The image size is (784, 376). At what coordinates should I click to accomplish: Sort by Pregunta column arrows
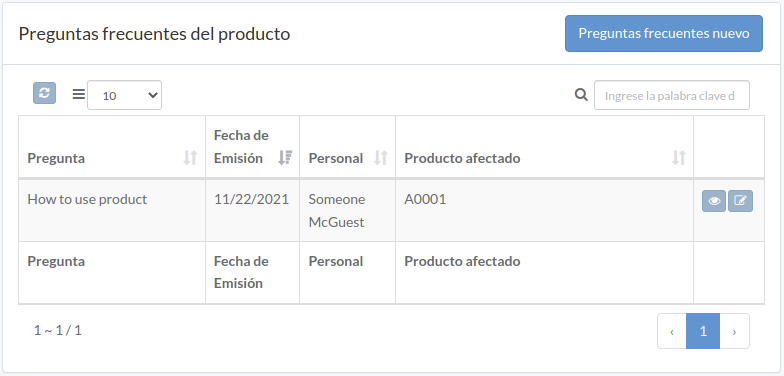[x=190, y=158]
